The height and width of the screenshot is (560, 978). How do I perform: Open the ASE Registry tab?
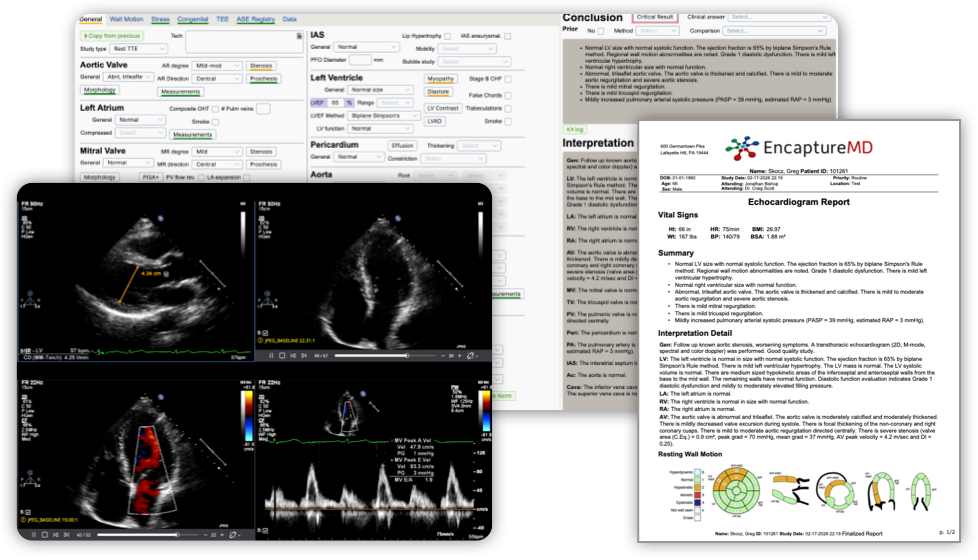click(x=258, y=19)
